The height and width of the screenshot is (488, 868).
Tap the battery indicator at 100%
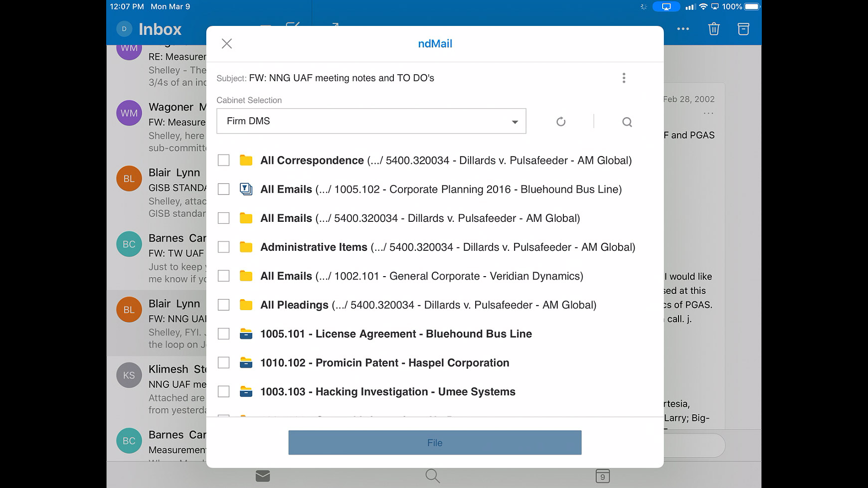(x=752, y=6)
